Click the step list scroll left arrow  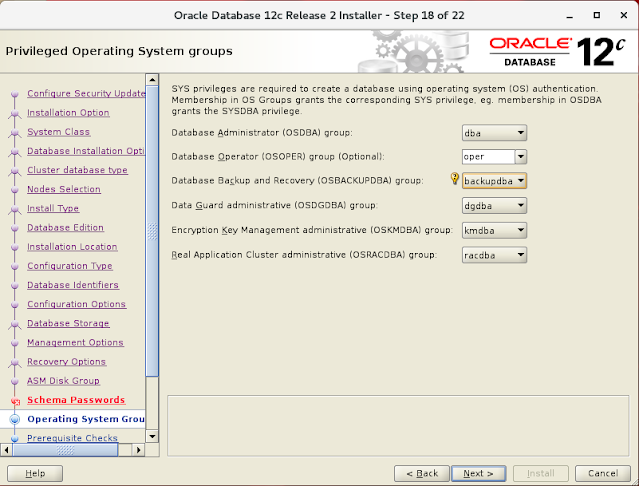click(6, 450)
